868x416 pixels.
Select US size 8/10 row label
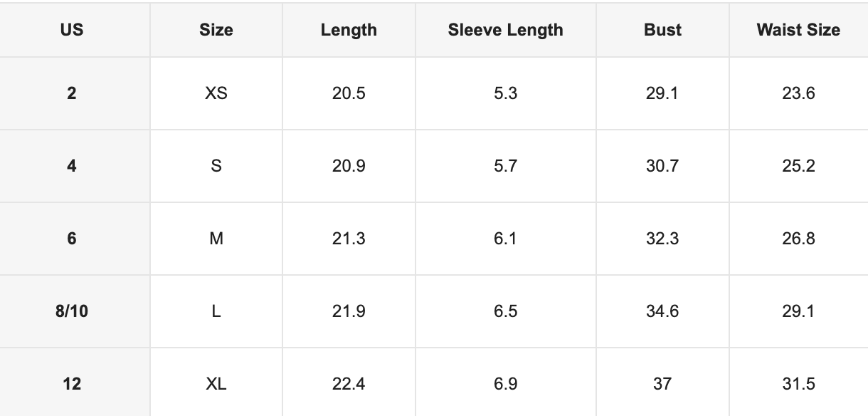72,311
